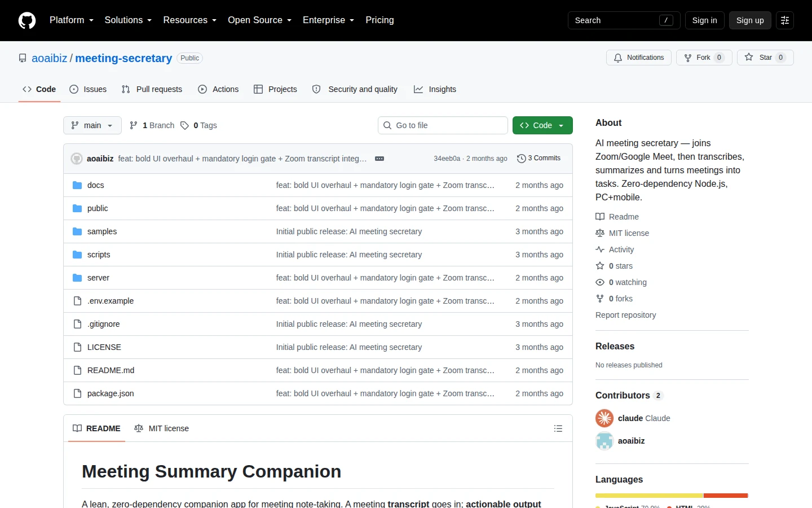The height and width of the screenshot is (508, 812).
Task: Click the .gitignore file icon
Action: pyautogui.click(x=77, y=324)
